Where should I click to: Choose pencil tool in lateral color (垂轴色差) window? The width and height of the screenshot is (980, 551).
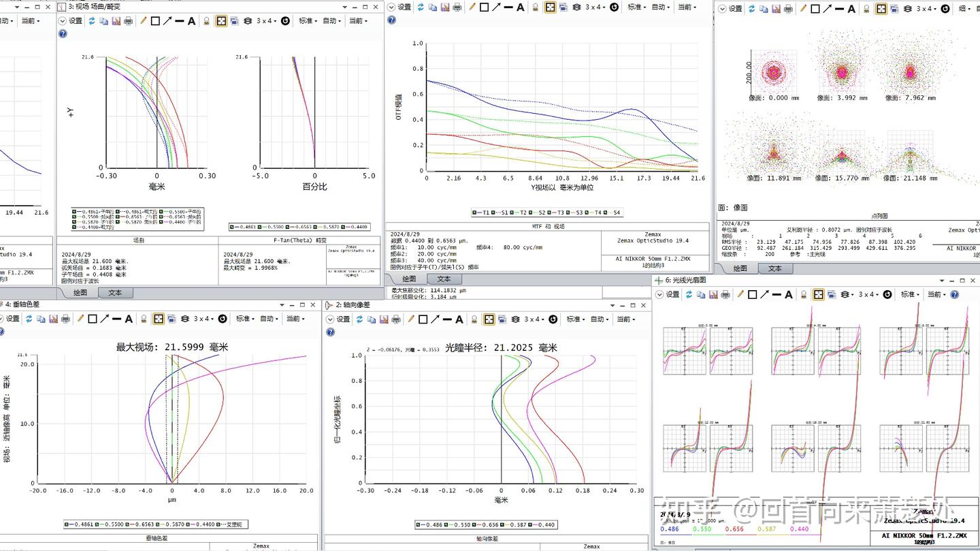pos(80,319)
